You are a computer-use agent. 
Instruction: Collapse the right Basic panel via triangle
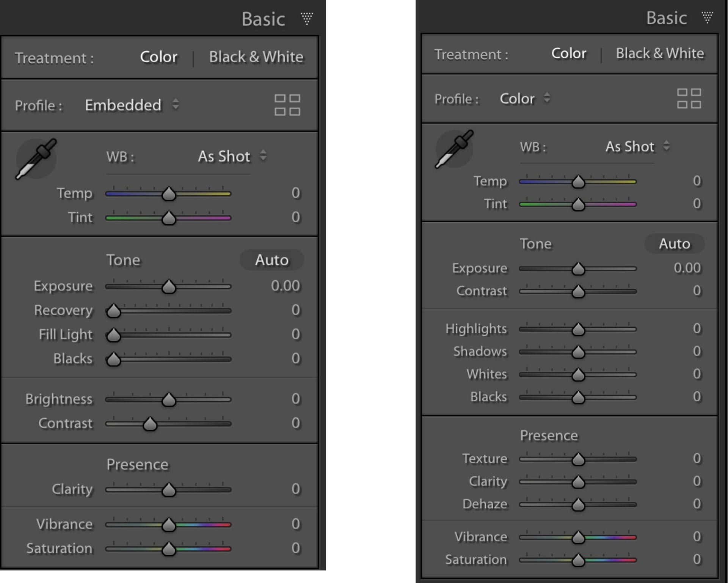707,17
